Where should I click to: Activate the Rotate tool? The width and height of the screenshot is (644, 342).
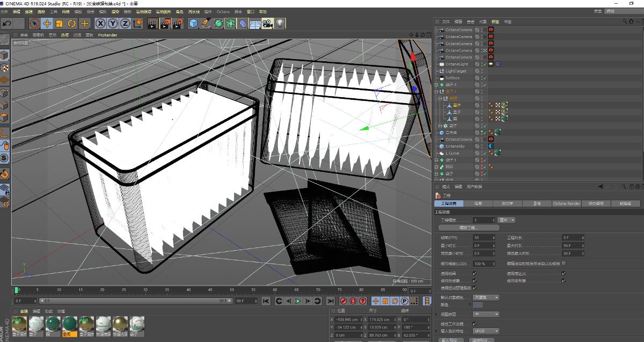tap(72, 23)
